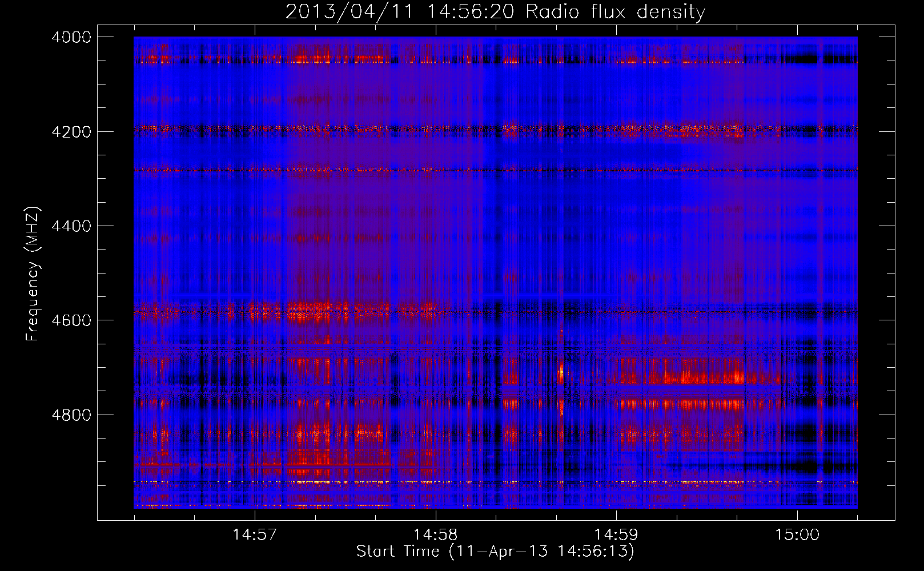Click the 14:59 time tick label
Screen dimensions: 924x571
(616, 535)
